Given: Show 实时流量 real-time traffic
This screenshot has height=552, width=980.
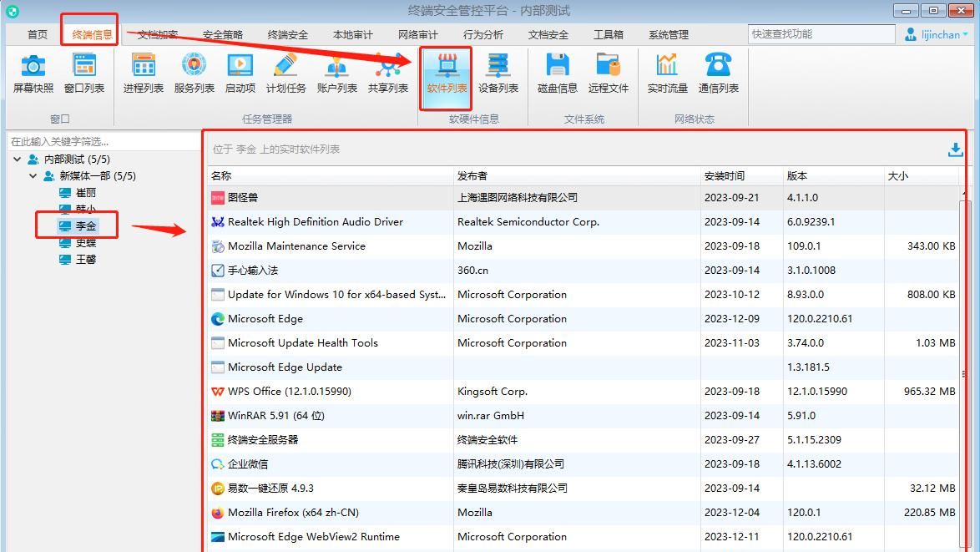Looking at the screenshot, I should click(667, 73).
